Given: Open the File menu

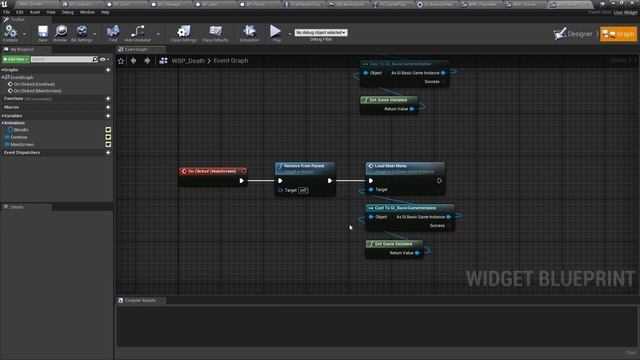Looking at the screenshot, I should (7, 12).
